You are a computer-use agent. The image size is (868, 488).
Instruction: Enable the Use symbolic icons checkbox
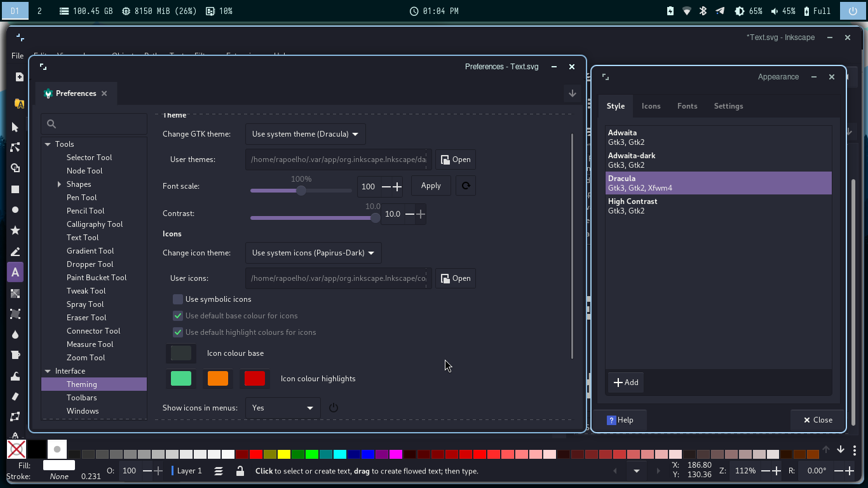coord(178,299)
